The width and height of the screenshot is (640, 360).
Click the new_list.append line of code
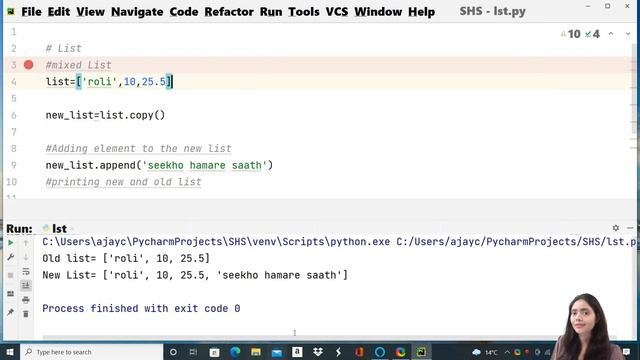[x=159, y=165]
